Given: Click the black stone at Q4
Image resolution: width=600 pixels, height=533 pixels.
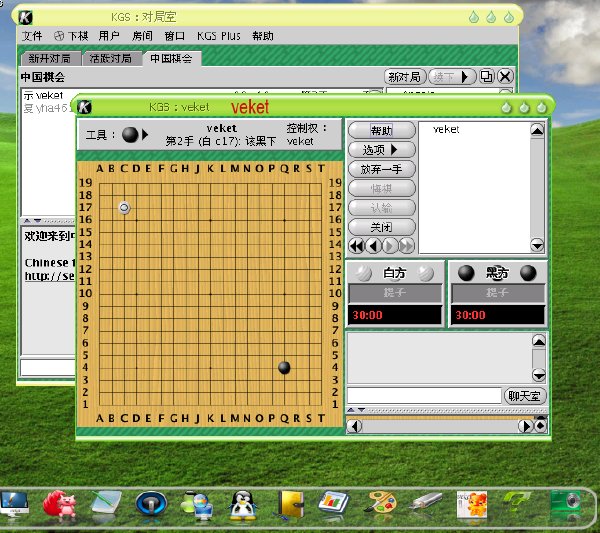Looking at the screenshot, I should tap(284, 367).
